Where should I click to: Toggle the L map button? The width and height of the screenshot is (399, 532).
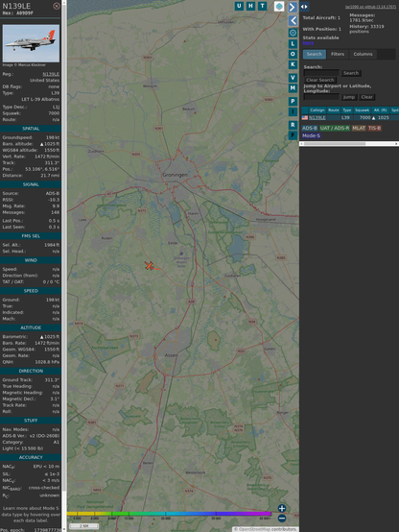pos(293,44)
